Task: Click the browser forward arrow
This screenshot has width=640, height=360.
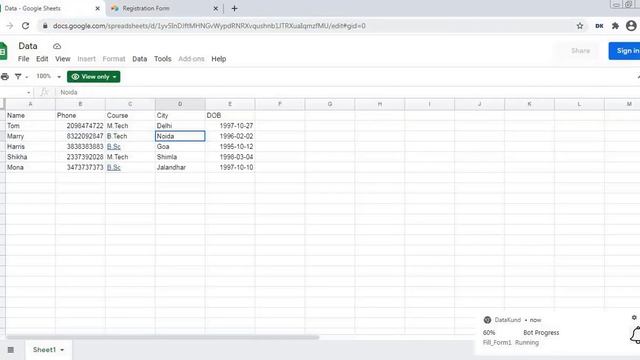Action: (x=10, y=26)
